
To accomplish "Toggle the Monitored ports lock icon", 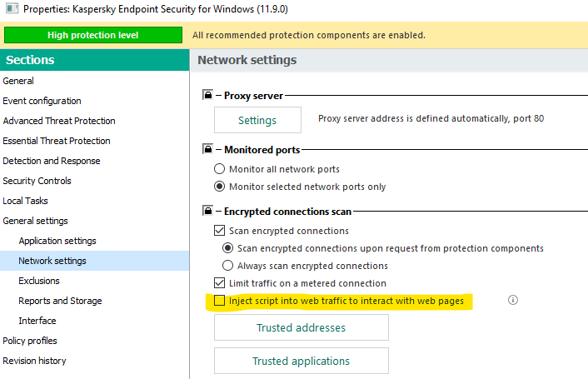I will coord(208,150).
